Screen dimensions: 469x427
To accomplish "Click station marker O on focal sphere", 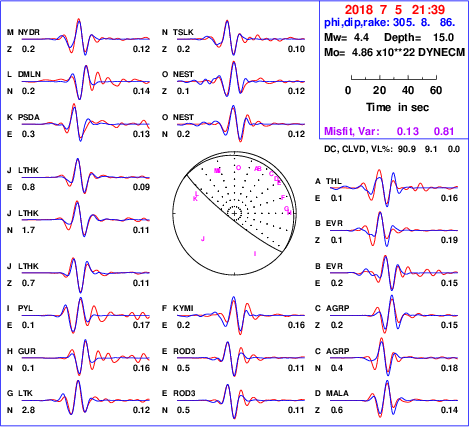I will [x=238, y=168].
